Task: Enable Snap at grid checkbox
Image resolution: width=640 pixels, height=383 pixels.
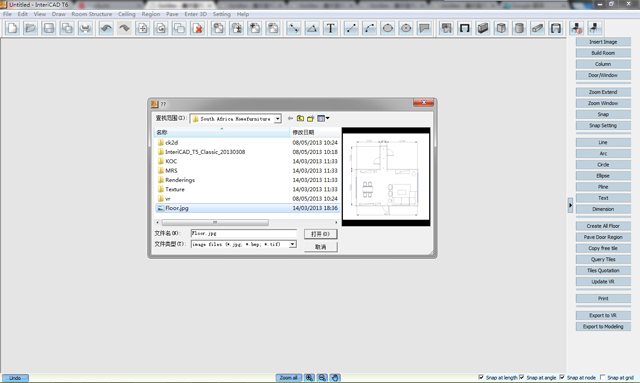Action: (602, 377)
